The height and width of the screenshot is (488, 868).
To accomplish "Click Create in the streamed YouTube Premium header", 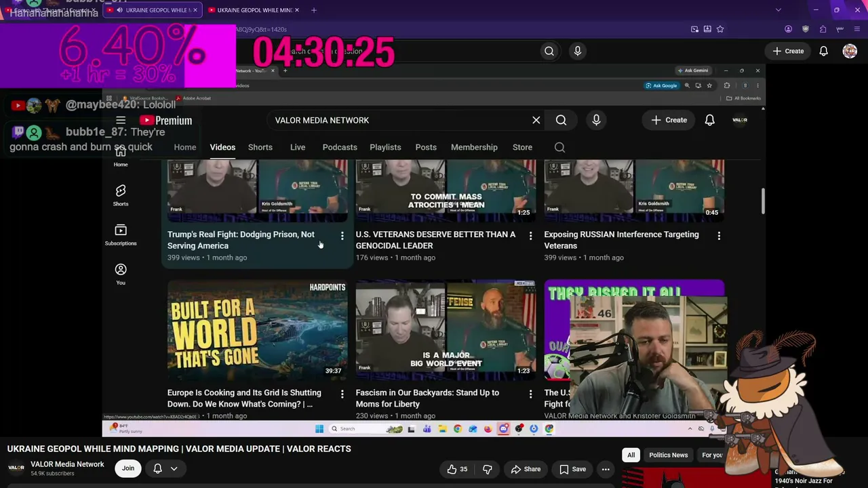I will pos(669,120).
